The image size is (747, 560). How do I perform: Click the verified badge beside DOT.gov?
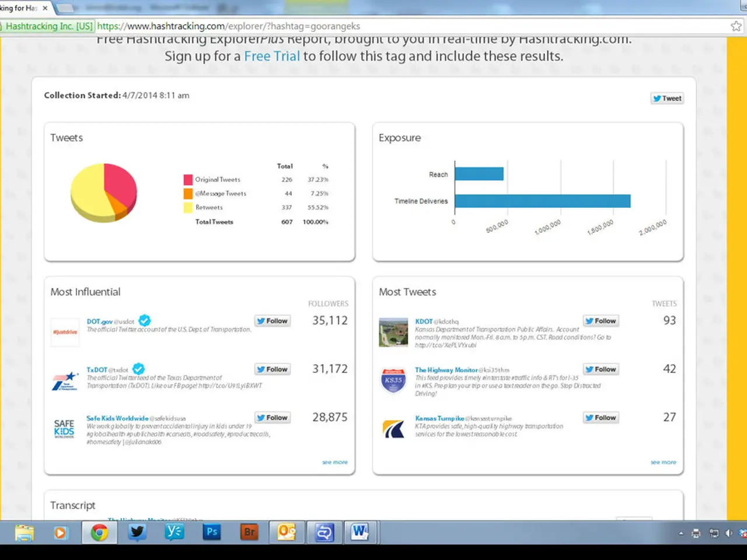(x=144, y=320)
